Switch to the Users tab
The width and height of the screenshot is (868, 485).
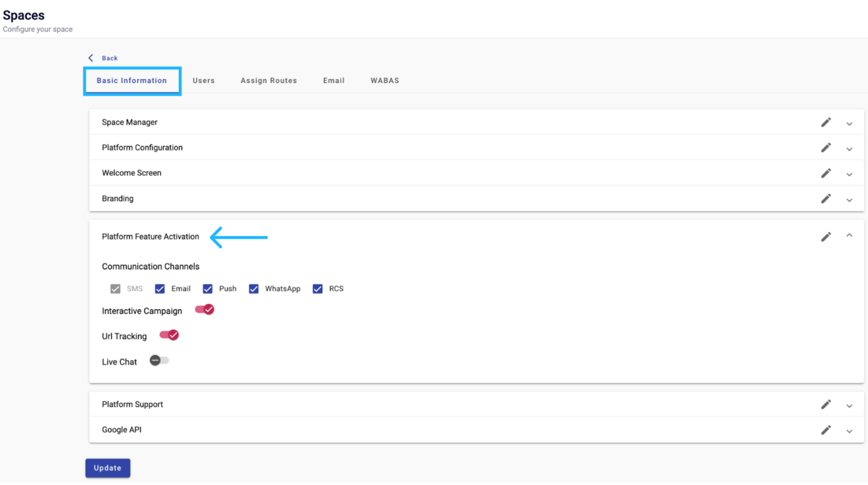tap(204, 81)
